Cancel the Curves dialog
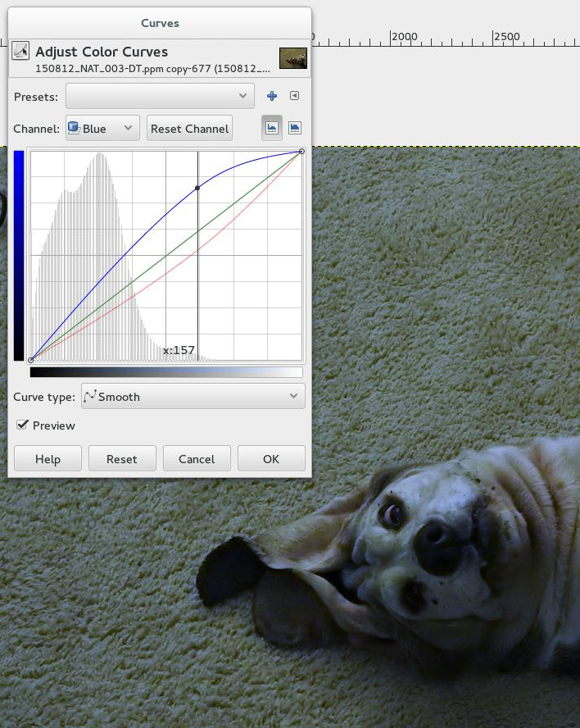Screen dimensions: 580x728 [197, 459]
